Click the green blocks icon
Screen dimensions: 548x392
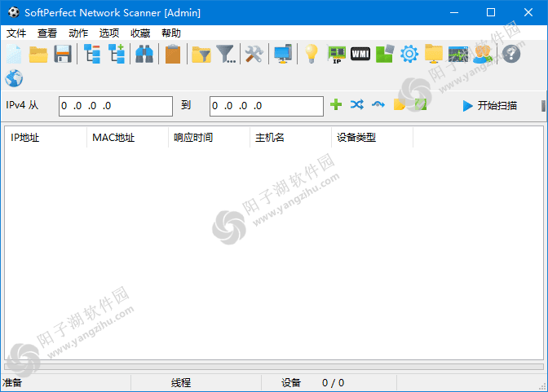[385, 54]
